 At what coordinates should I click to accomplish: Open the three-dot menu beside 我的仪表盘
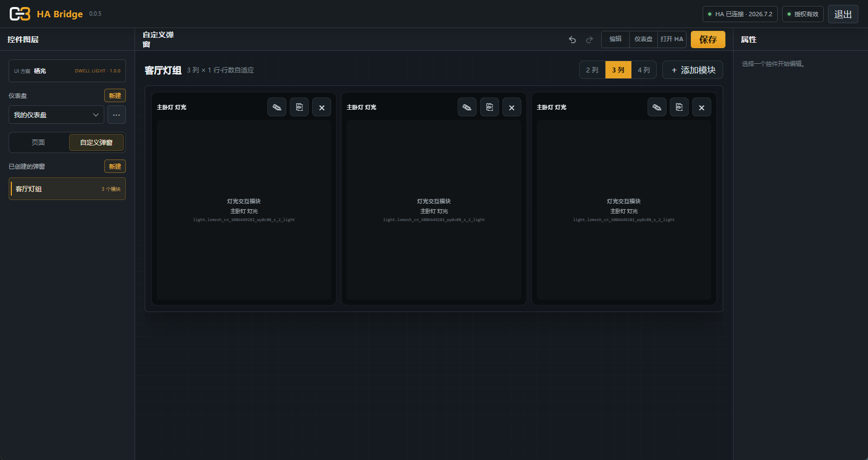117,115
